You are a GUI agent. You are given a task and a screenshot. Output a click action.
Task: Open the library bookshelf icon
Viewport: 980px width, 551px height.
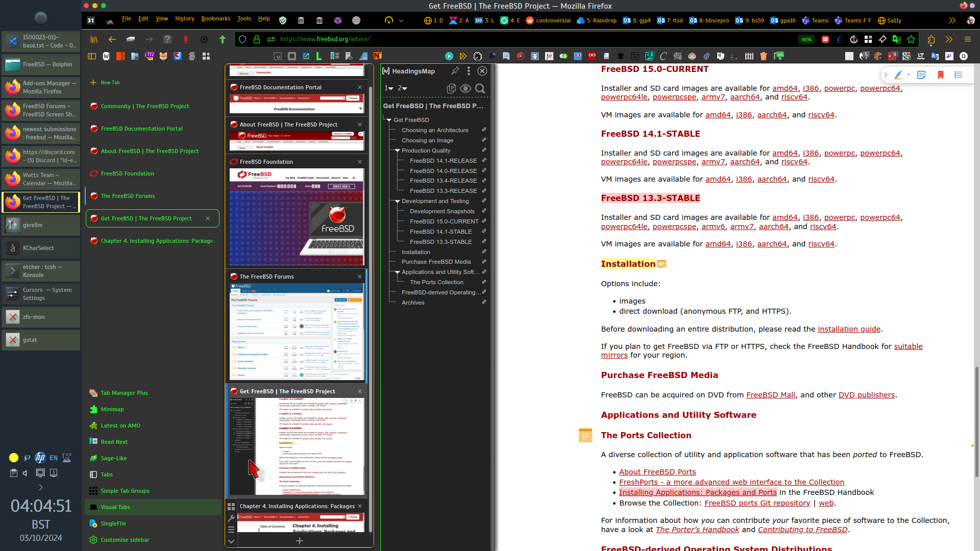point(94,39)
